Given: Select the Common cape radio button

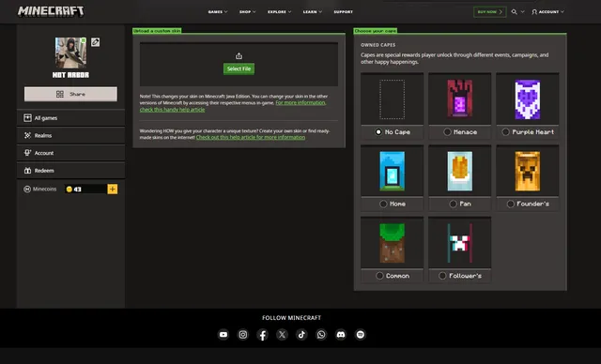Looking at the screenshot, I should coord(379,276).
